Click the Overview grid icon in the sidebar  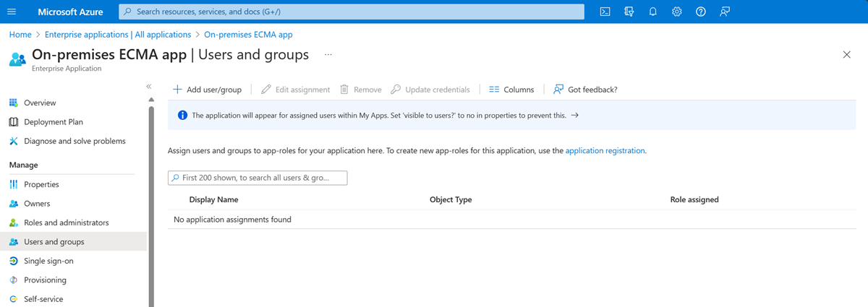coord(13,103)
